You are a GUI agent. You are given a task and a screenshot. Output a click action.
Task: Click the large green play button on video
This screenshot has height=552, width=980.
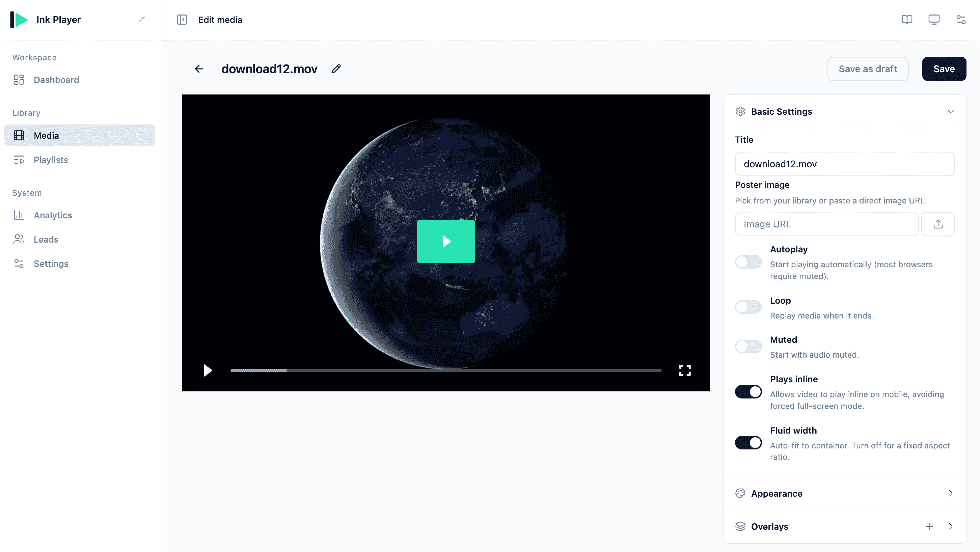(446, 242)
